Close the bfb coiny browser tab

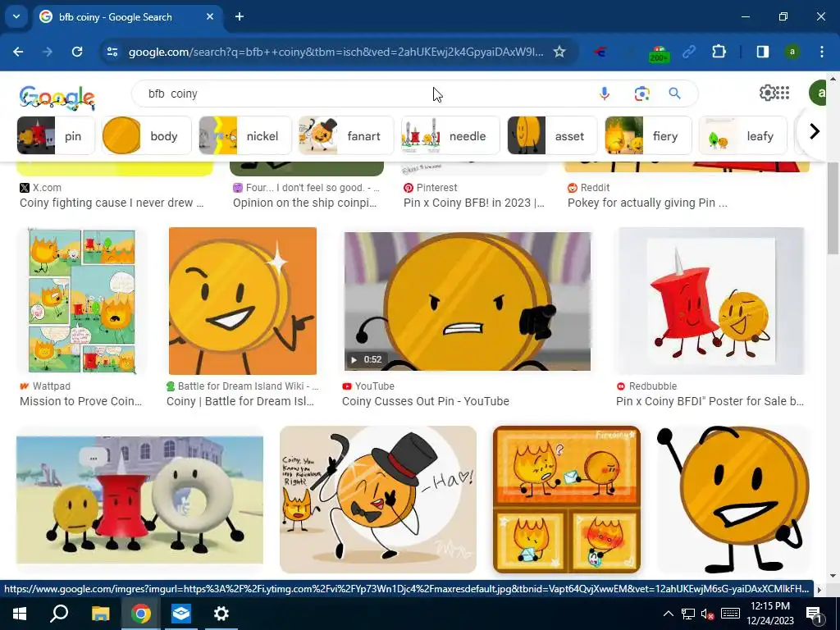[210, 16]
